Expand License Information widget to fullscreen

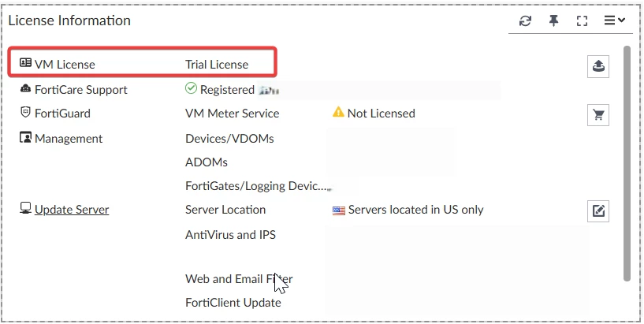point(582,21)
